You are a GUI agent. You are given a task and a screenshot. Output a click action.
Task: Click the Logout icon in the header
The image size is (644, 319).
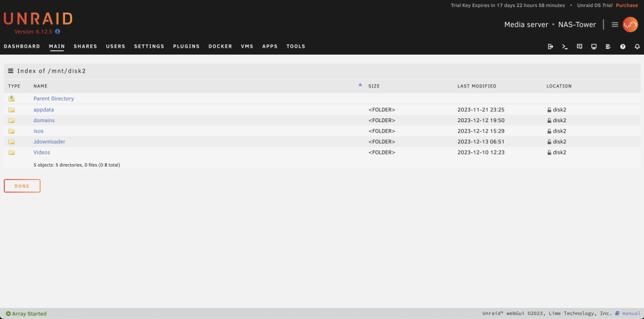[x=551, y=47]
